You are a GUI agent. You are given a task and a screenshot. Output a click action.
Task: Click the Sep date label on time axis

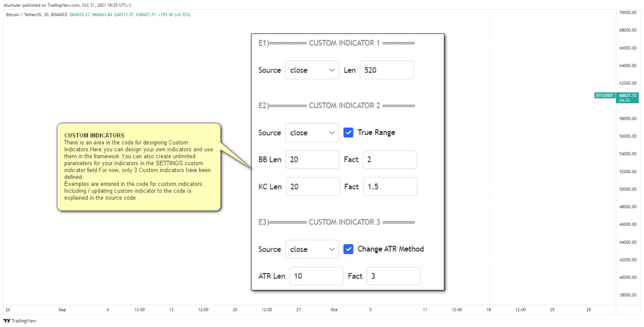tap(62, 310)
